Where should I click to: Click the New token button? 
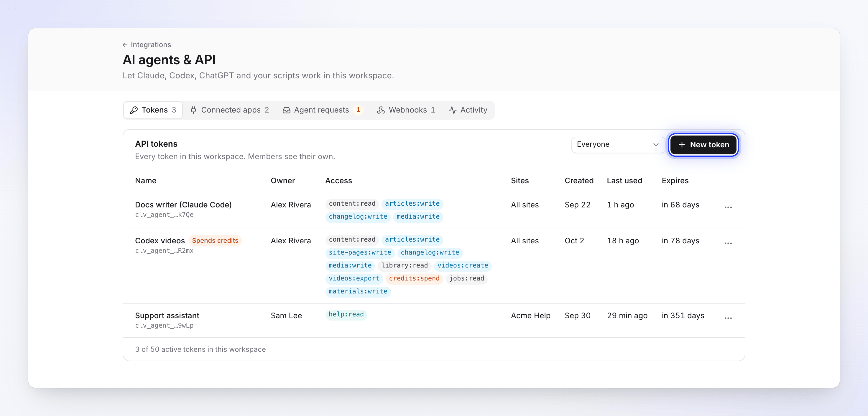703,145
